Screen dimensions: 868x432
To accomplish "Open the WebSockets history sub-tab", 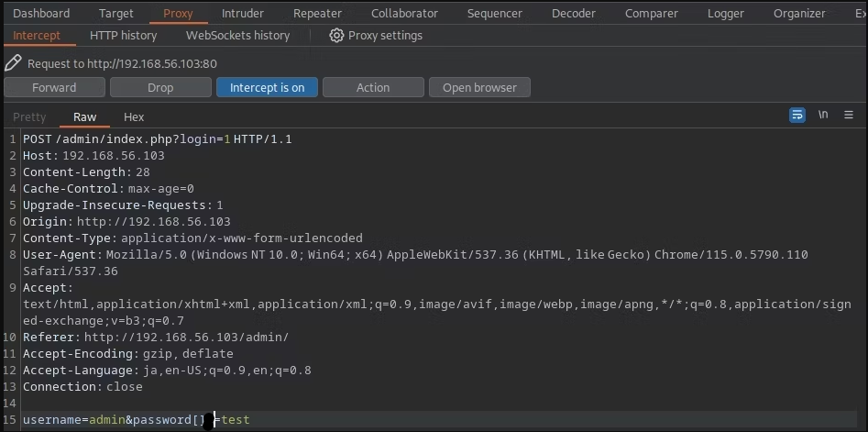I will coord(238,36).
